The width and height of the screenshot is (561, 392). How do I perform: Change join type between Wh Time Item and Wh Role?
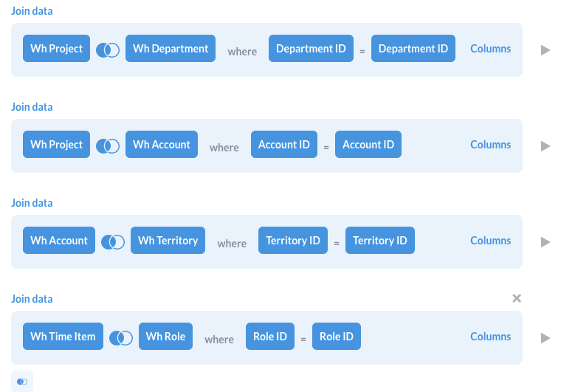tap(121, 338)
